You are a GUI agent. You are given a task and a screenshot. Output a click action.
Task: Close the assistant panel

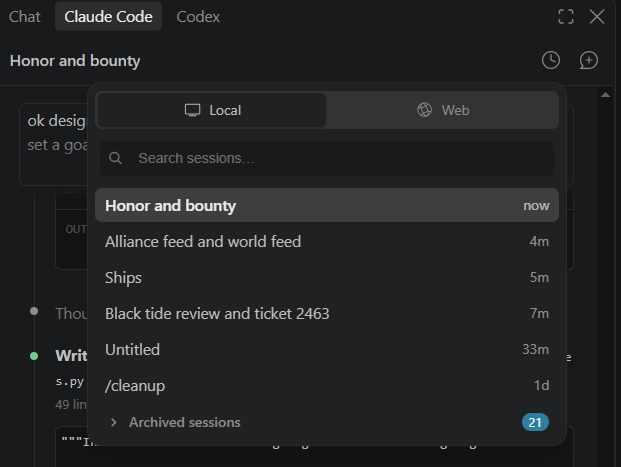tap(596, 17)
